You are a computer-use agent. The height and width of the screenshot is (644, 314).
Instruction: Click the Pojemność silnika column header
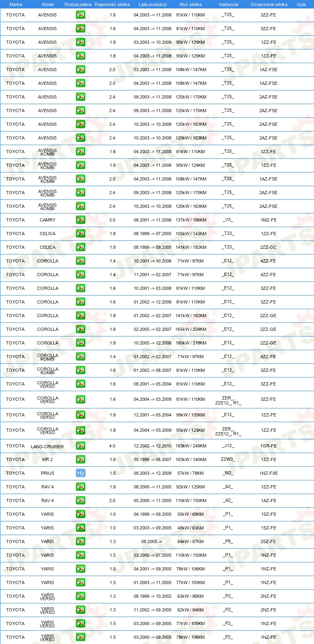[112, 4]
